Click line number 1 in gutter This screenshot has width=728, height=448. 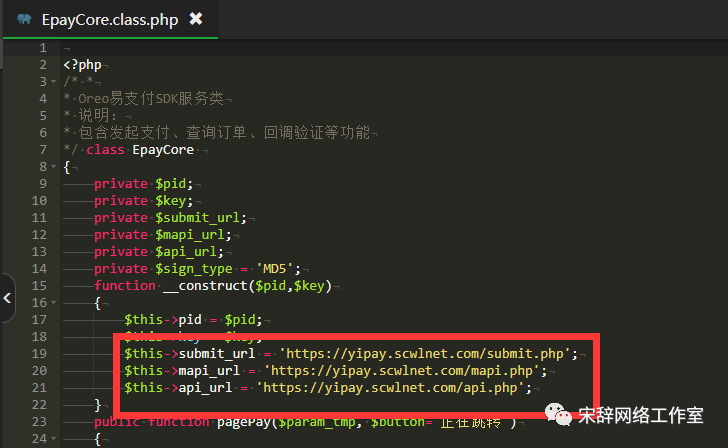pyautogui.click(x=41, y=48)
